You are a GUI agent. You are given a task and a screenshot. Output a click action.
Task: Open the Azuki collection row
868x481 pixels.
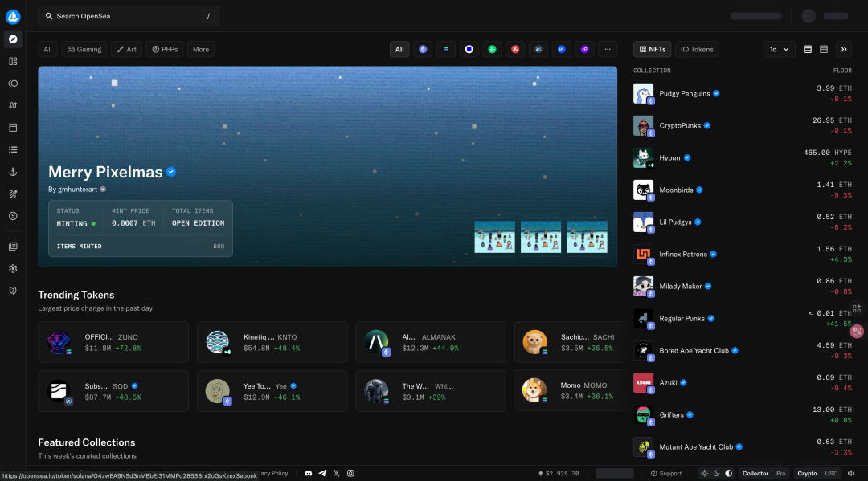point(743,382)
